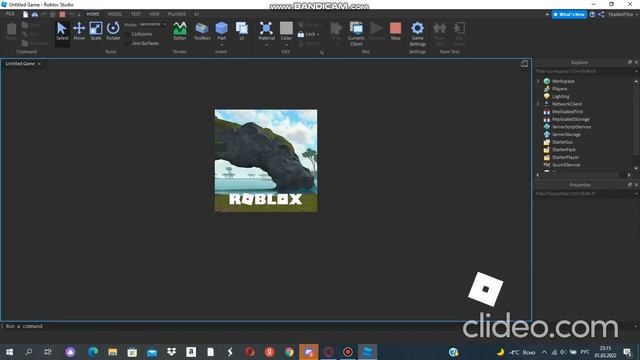Open Google Chrome from the taskbar
640x360 pixels.
pyautogui.click(x=289, y=352)
